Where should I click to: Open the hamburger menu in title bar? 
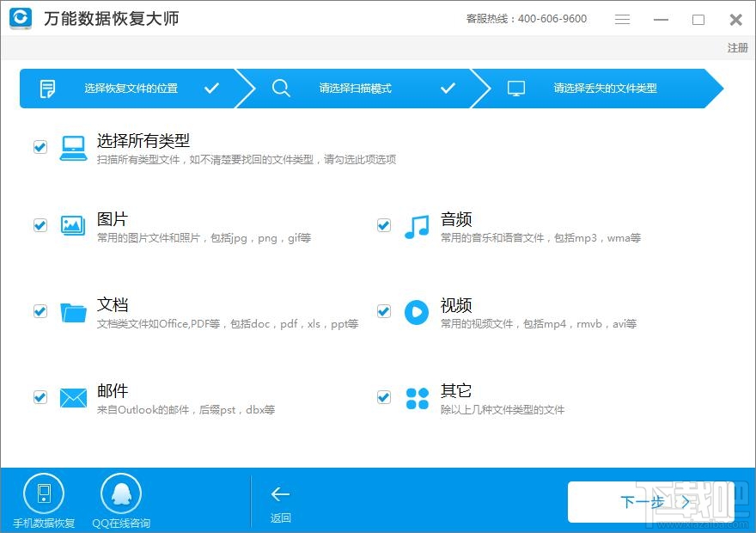click(x=622, y=19)
